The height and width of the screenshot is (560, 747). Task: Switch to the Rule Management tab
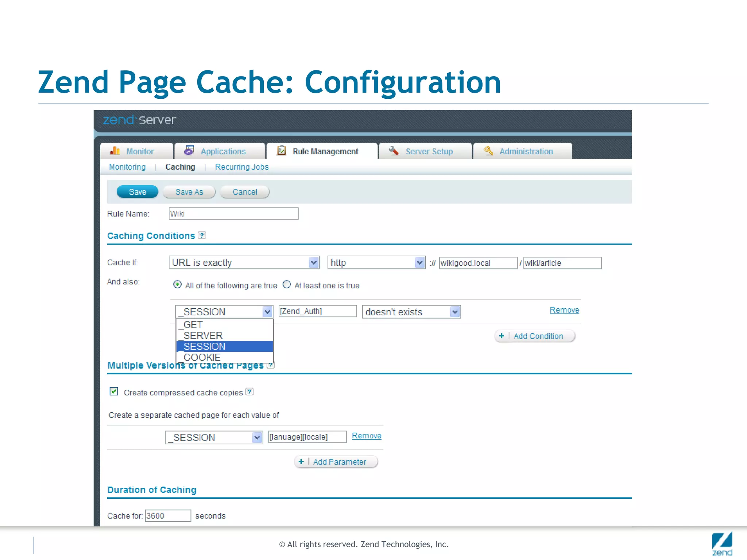click(x=322, y=151)
